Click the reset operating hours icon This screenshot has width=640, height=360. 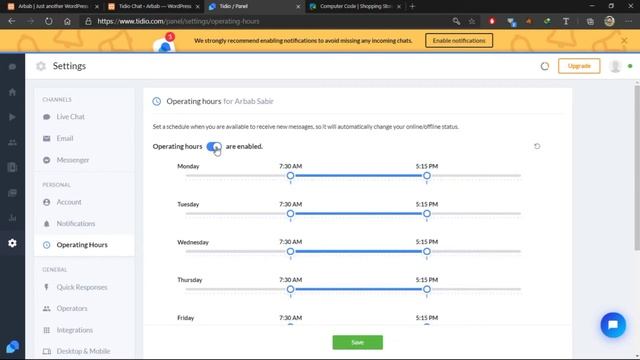coord(537,146)
